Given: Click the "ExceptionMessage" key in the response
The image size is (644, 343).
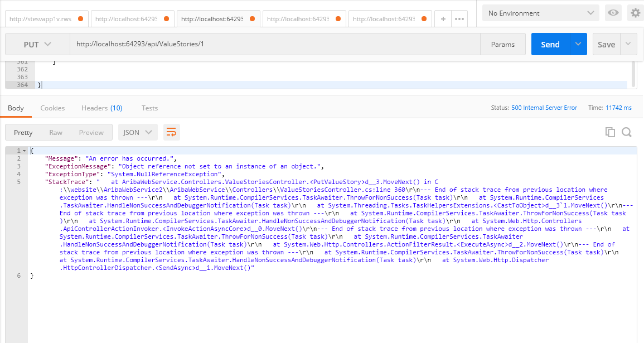Looking at the screenshot, I should [x=78, y=166].
